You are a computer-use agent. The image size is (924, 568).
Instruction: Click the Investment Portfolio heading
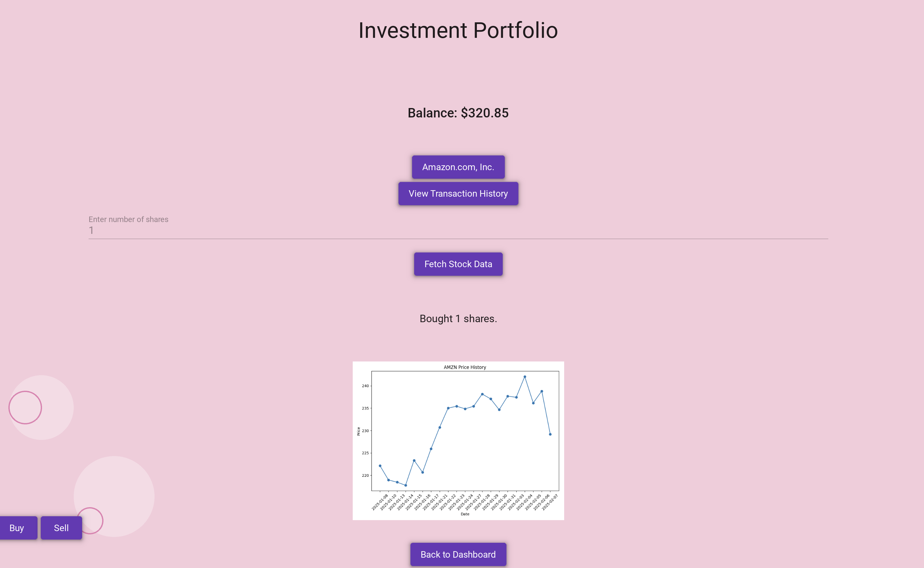pyautogui.click(x=458, y=30)
